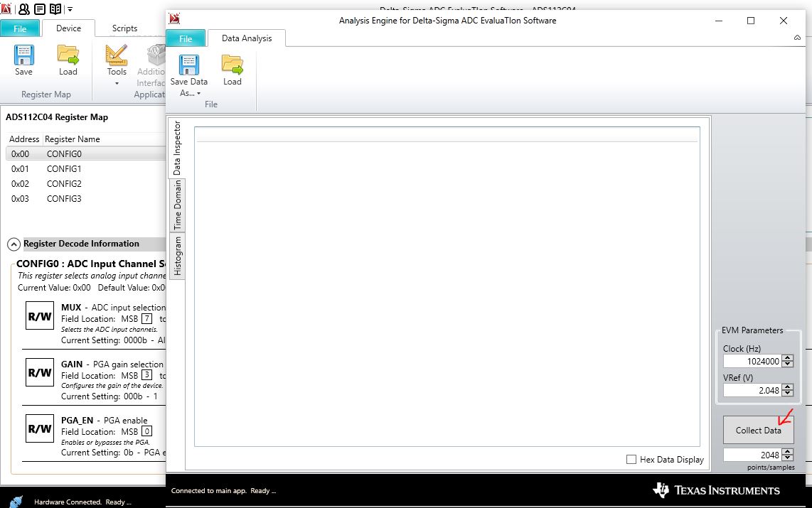Open the File tab in Analysis Engine

pyautogui.click(x=186, y=39)
